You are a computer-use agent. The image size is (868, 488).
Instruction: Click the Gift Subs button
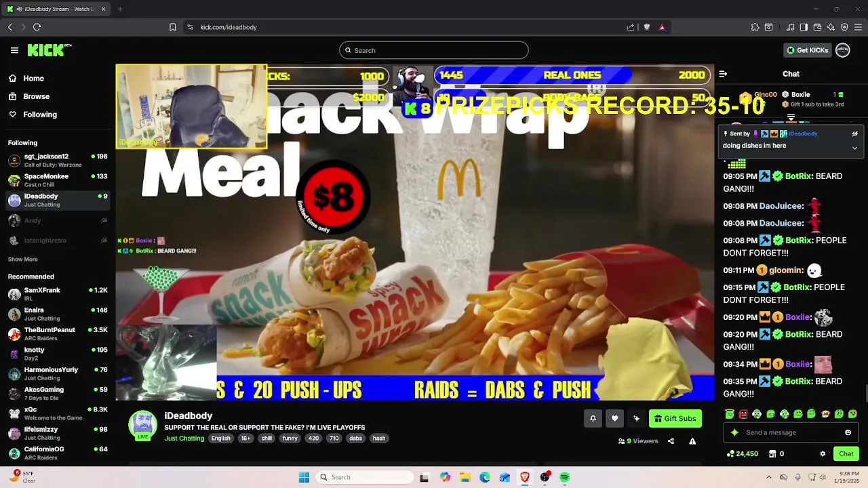[675, 418]
